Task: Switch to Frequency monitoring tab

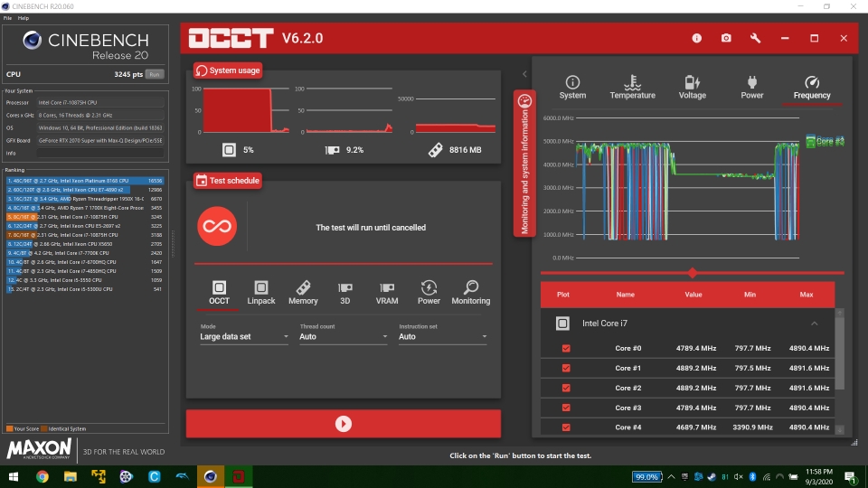Action: (x=812, y=88)
